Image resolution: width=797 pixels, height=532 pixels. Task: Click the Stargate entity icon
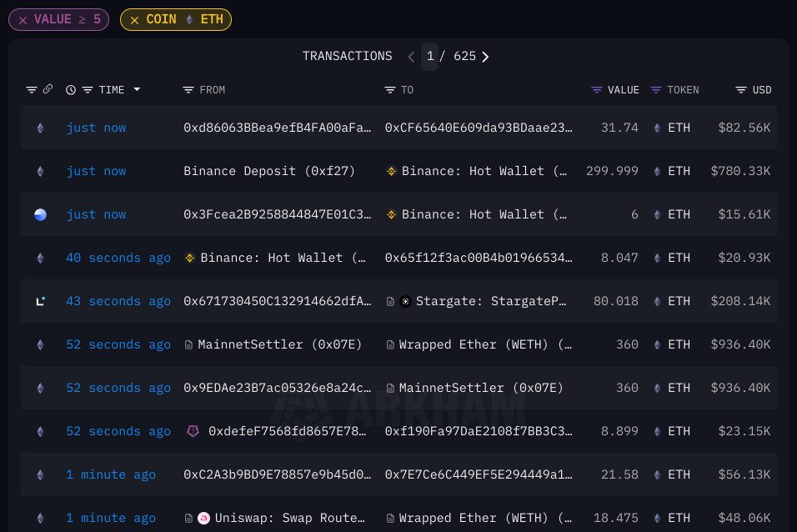[405, 301]
